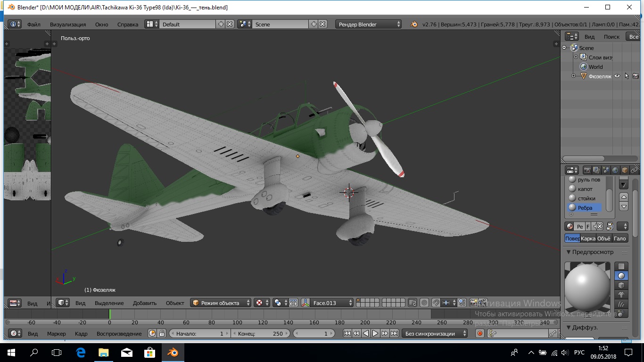The width and height of the screenshot is (644, 362).
Task: Collapse the Предпросмотр panel
Action: click(569, 252)
